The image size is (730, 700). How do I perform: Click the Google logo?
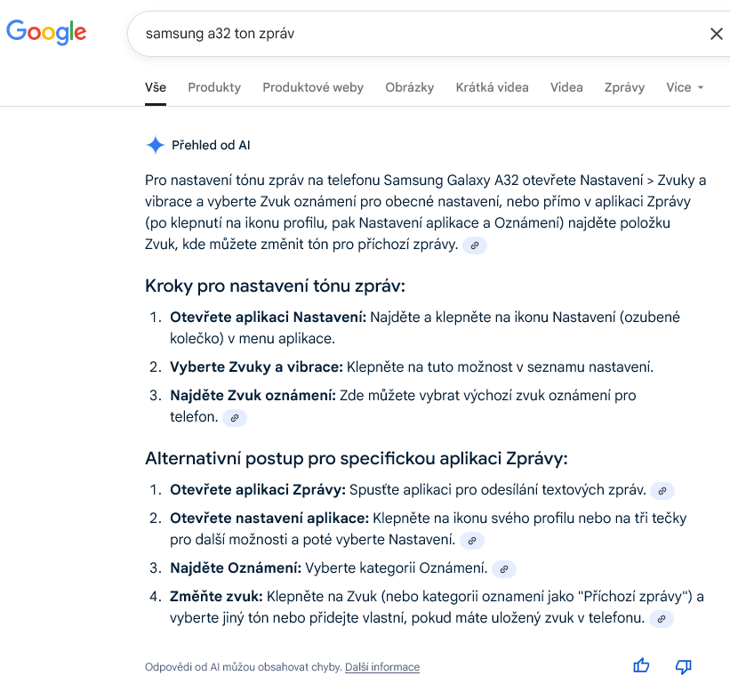coord(46,34)
